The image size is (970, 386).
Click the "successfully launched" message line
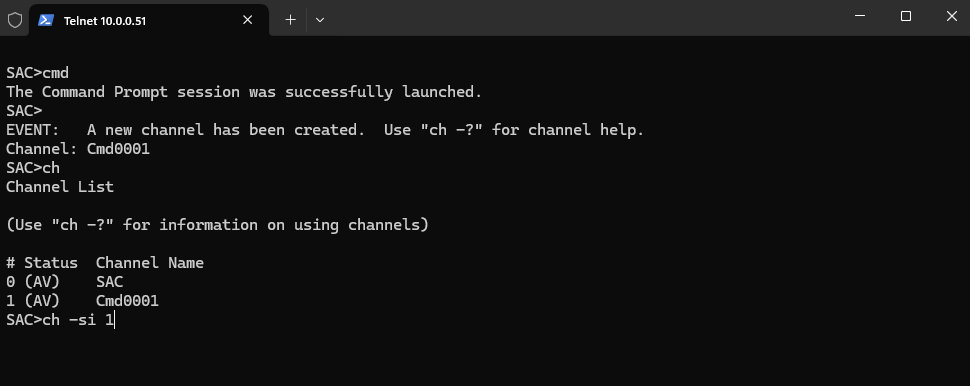(x=244, y=92)
